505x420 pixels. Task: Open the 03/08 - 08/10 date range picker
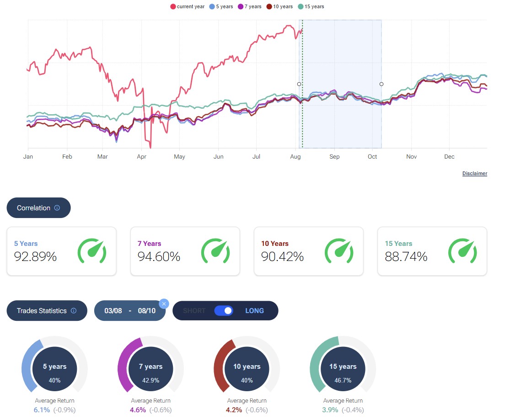coord(130,311)
